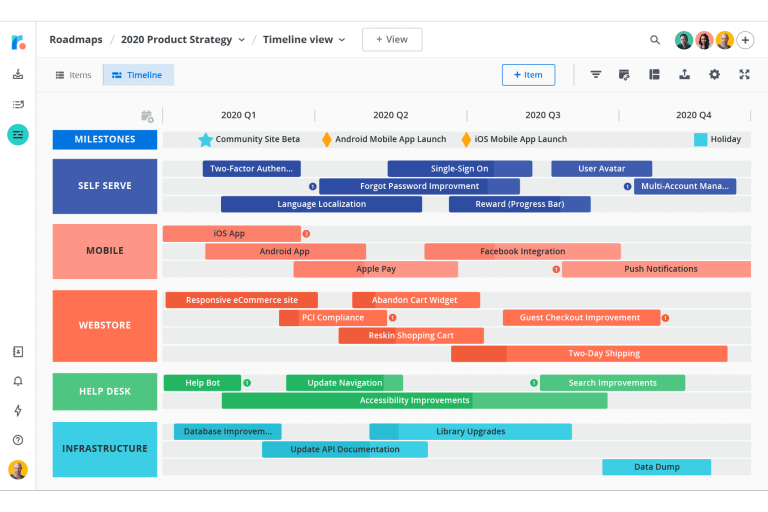Select the active roadmaps sidebar icon
This screenshot has width=768, height=512.
18,135
